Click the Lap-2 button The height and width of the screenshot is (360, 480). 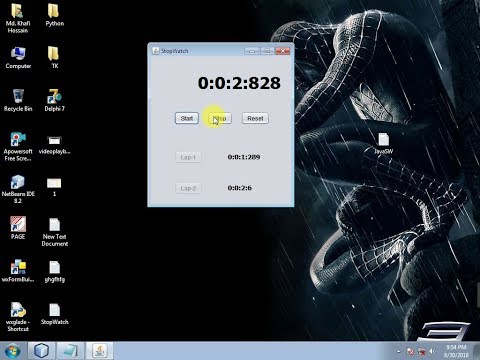tap(188, 188)
